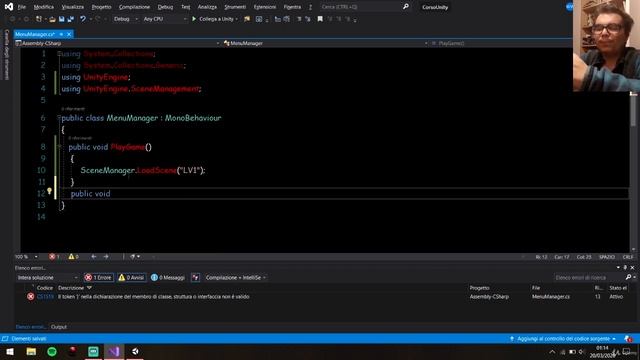Sort by the Codice column header
The image size is (640, 360).
pyautogui.click(x=44, y=288)
